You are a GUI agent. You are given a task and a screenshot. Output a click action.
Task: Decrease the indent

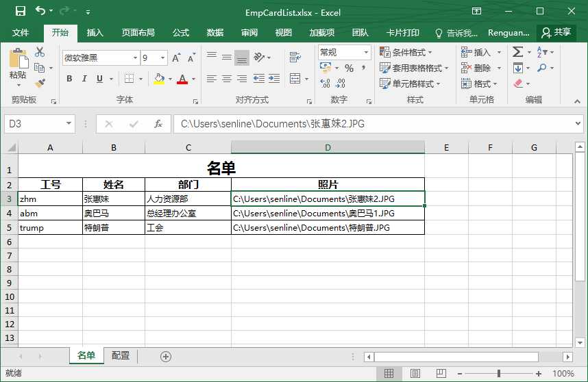tap(259, 79)
